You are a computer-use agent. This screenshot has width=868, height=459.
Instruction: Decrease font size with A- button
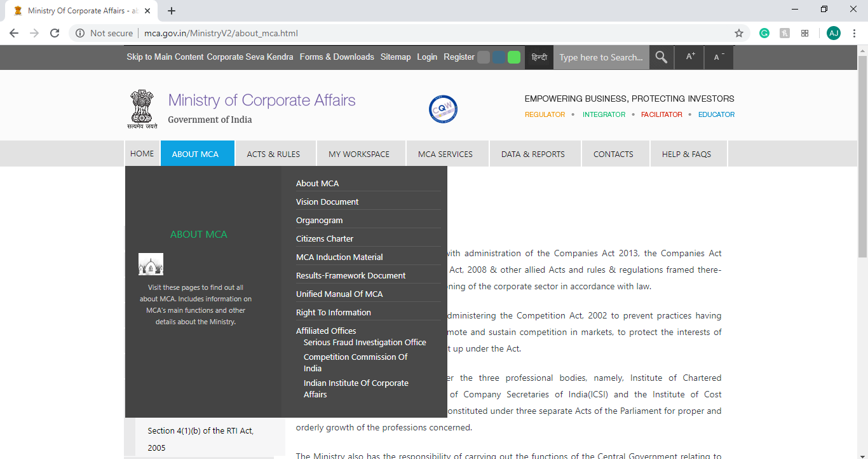click(719, 57)
